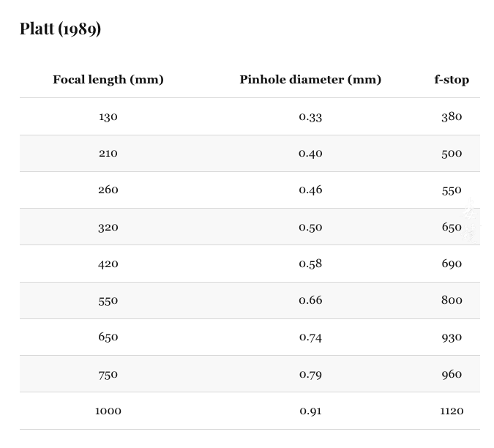This screenshot has height=448, width=494.
Task: Select pinhole diameter value 0.58
Action: coord(310,264)
